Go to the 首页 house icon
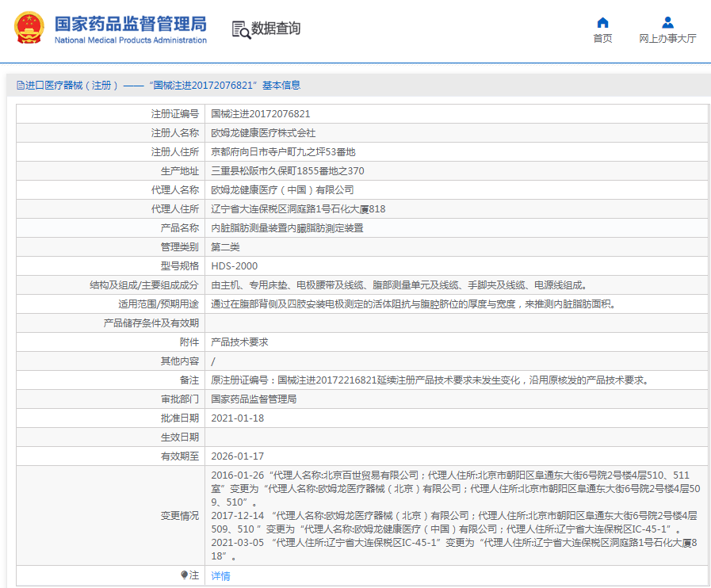The image size is (711, 588). 602,22
